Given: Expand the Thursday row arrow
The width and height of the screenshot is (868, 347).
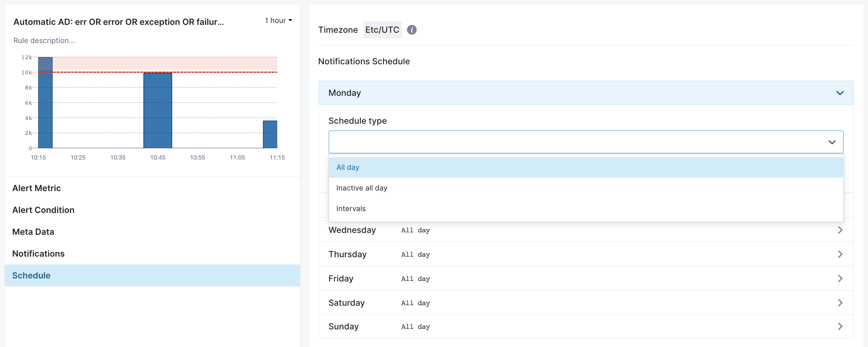Looking at the screenshot, I should click(x=840, y=254).
